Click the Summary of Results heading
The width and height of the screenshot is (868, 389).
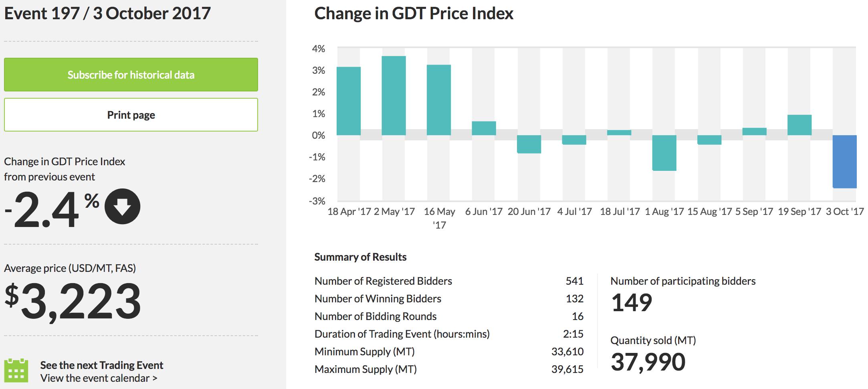click(x=360, y=257)
